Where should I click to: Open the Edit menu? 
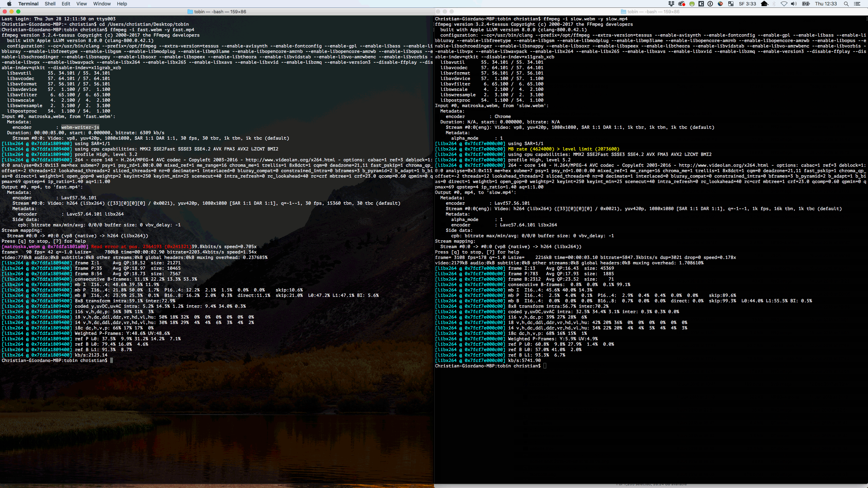click(x=66, y=4)
